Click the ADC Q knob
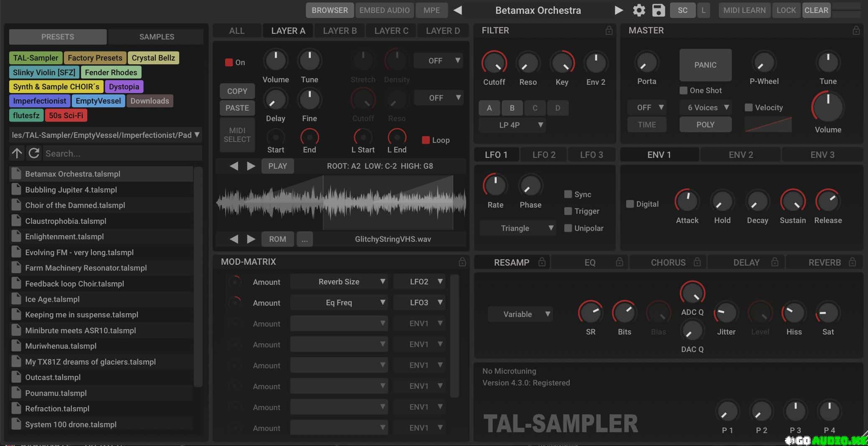This screenshot has width=868, height=446. (692, 293)
